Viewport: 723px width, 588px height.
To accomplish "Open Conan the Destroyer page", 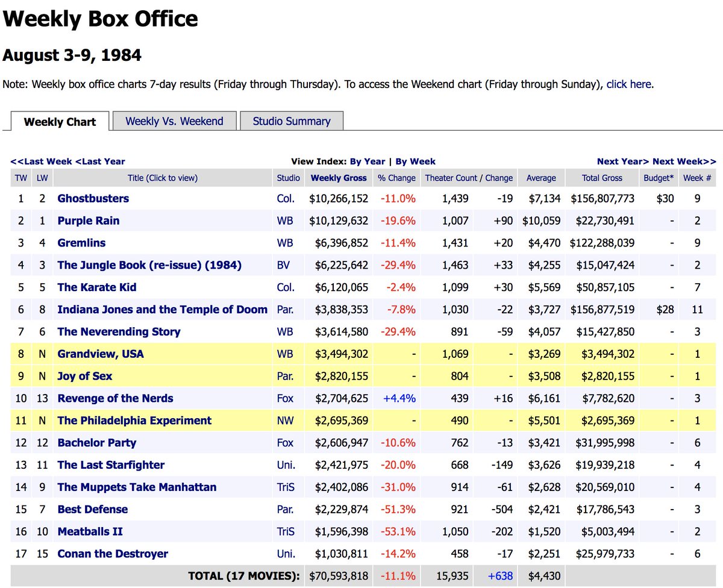I will pyautogui.click(x=113, y=554).
